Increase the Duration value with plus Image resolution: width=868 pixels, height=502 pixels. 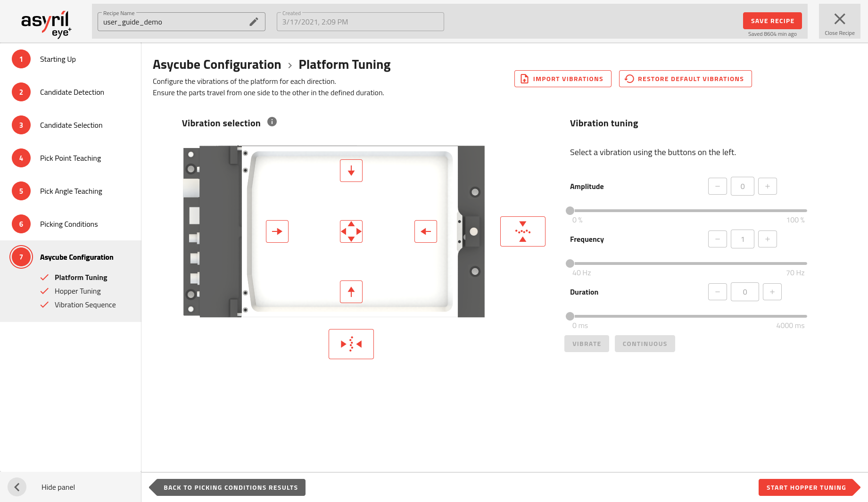772,292
